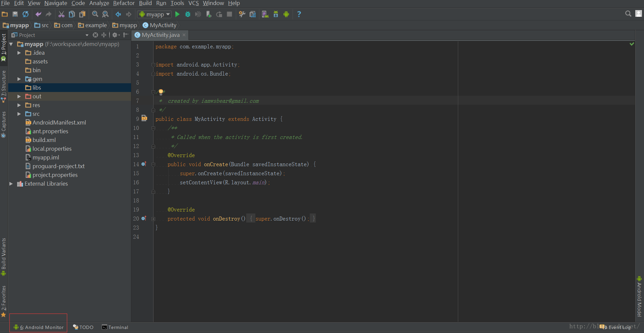Click the Find magnifier icon in the toolbar
This screenshot has width=644, height=333.
95,14
